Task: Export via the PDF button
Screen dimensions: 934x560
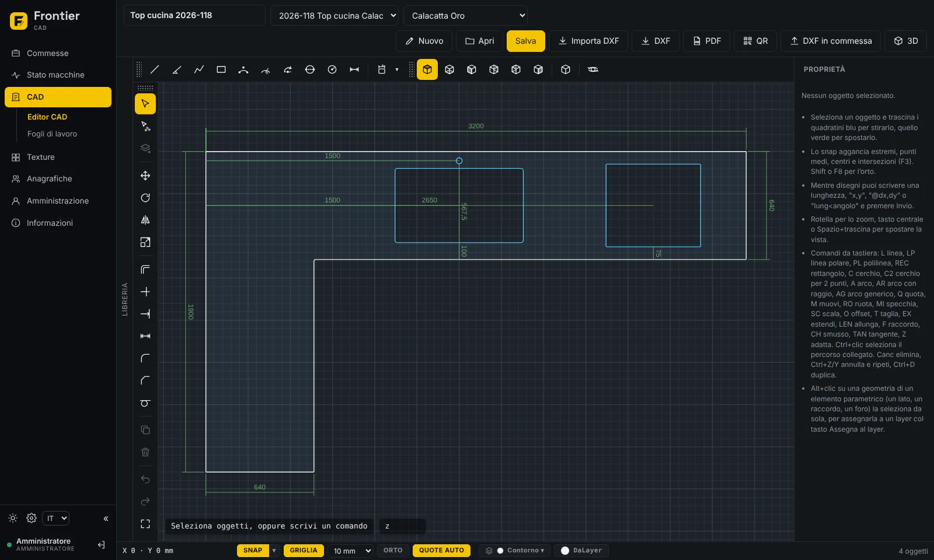Action: [x=706, y=41]
